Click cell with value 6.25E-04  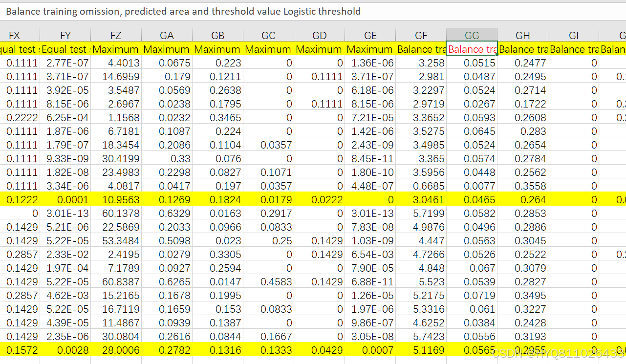tap(65, 118)
